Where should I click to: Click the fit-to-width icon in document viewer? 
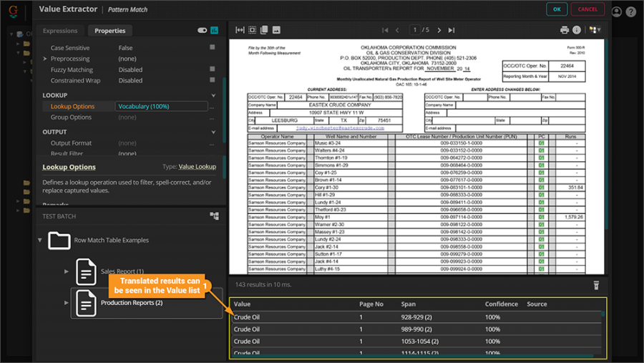pyautogui.click(x=240, y=30)
